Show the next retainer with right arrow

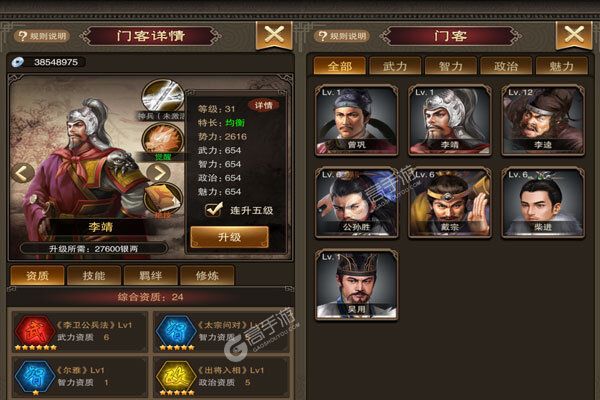pyautogui.click(x=158, y=173)
